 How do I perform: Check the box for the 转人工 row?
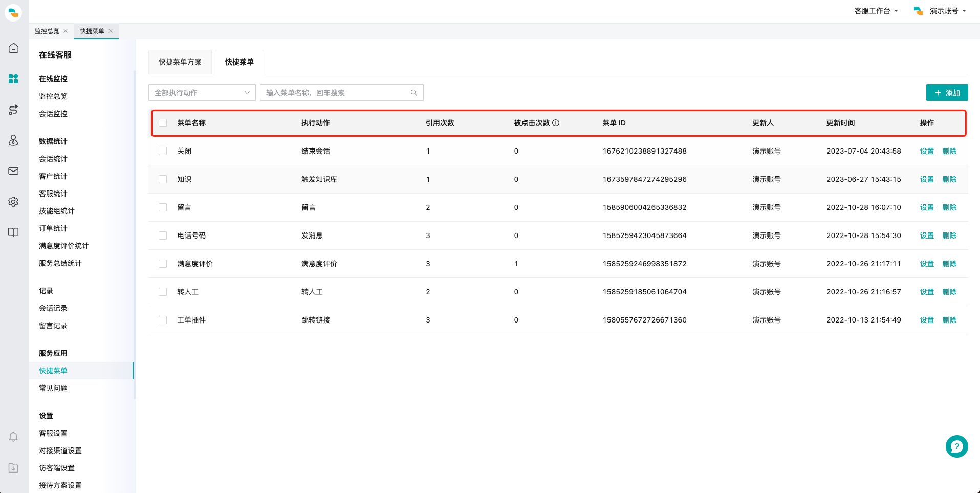163,292
